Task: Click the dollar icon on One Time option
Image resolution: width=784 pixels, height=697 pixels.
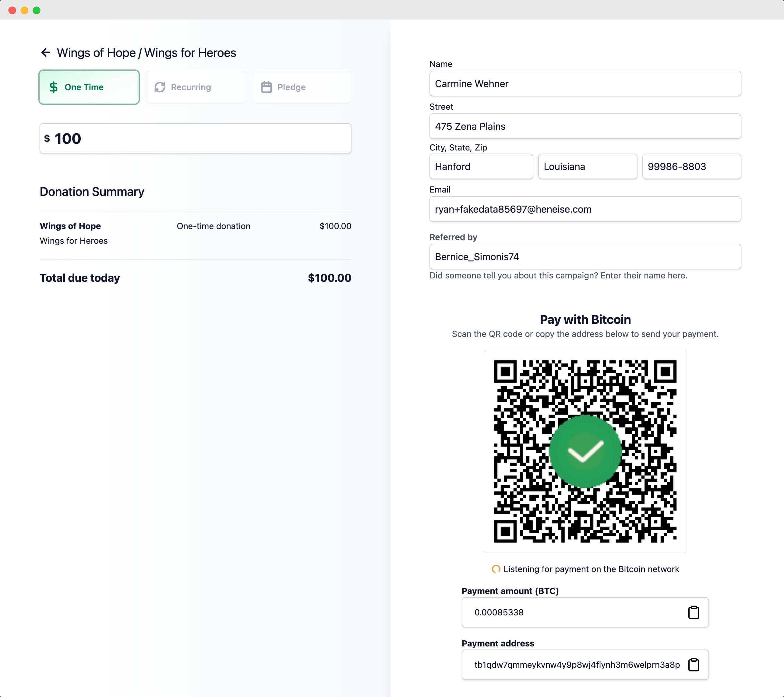Action: pyautogui.click(x=53, y=87)
